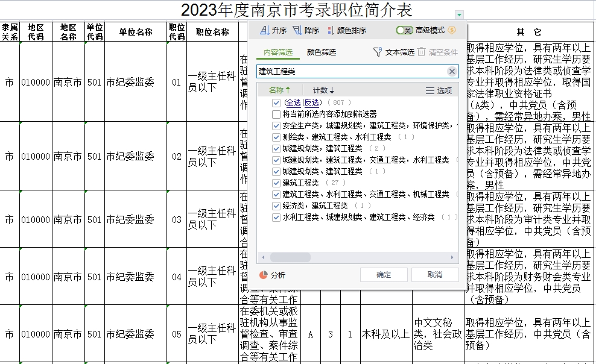
Task: Uncheck the 经济类，建筑工程类 checkbox
Action: tap(276, 206)
